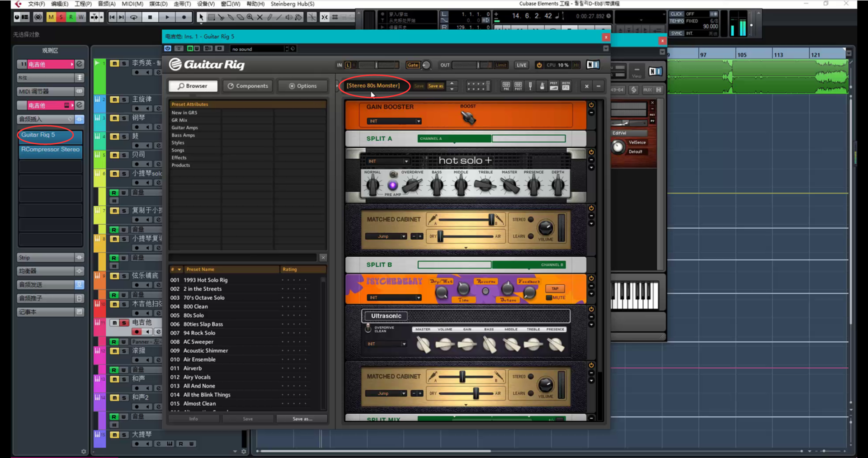Image resolution: width=868 pixels, height=458 pixels.
Task: Click the Stop transport button
Action: 150,17
